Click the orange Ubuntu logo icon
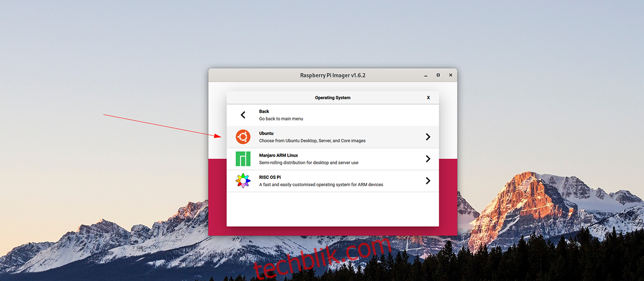The height and width of the screenshot is (281, 644). point(243,137)
